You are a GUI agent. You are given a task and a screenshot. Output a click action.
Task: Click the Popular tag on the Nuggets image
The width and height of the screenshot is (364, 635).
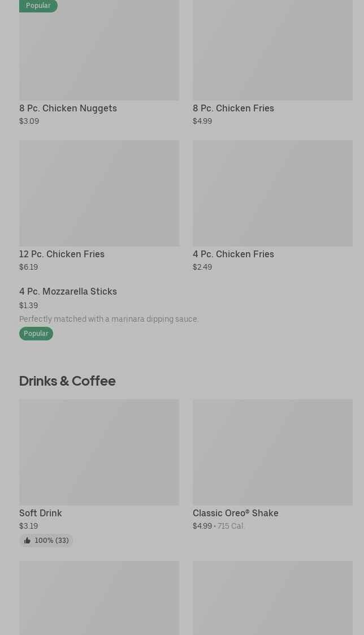tap(38, 6)
